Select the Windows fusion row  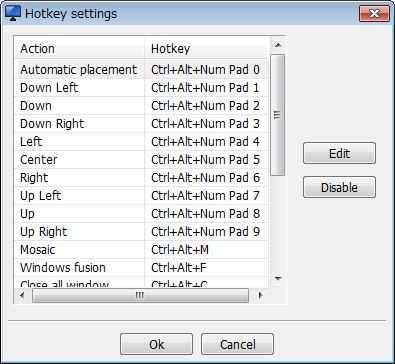click(141, 268)
